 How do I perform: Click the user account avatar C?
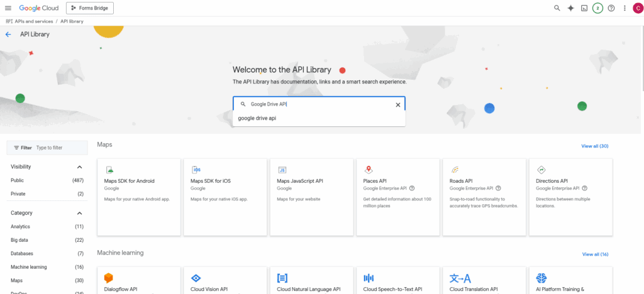[x=638, y=8]
